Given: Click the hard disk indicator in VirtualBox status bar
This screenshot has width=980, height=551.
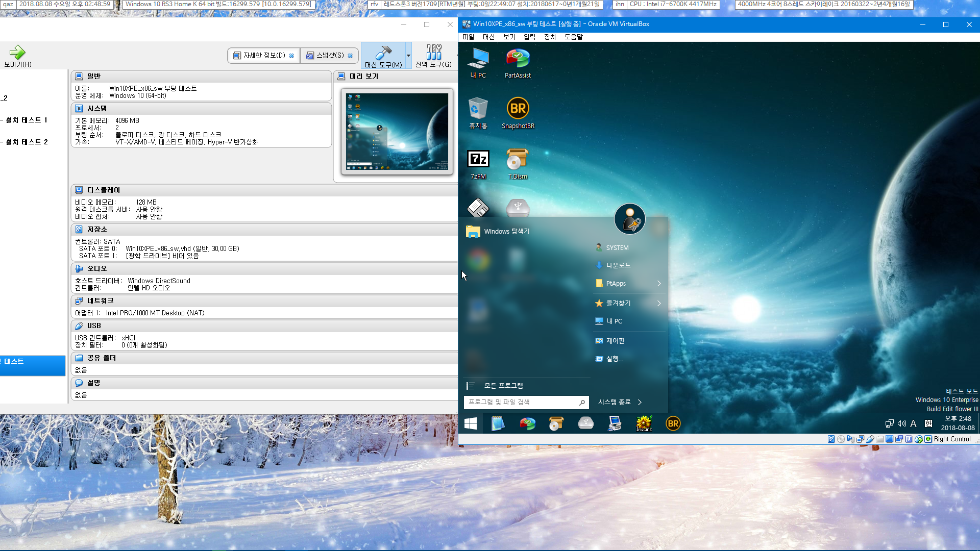Looking at the screenshot, I should pyautogui.click(x=831, y=439).
